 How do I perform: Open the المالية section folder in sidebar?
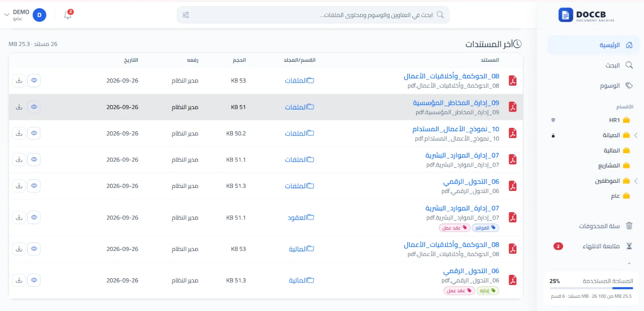[617, 150]
